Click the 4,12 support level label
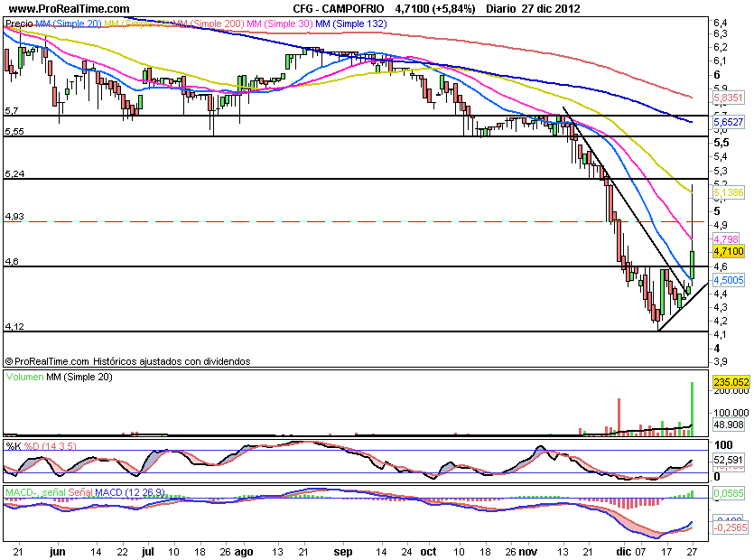The height and width of the screenshot is (560, 754). click(x=14, y=325)
